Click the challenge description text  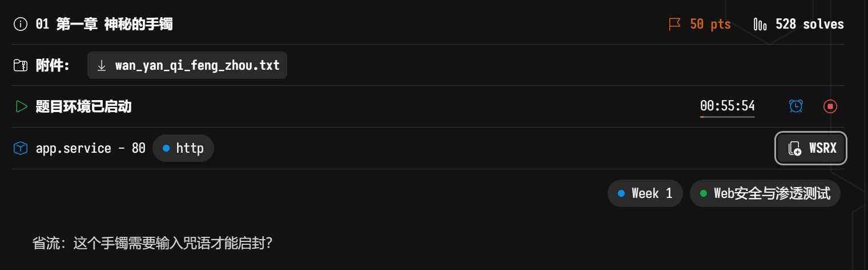(x=152, y=243)
